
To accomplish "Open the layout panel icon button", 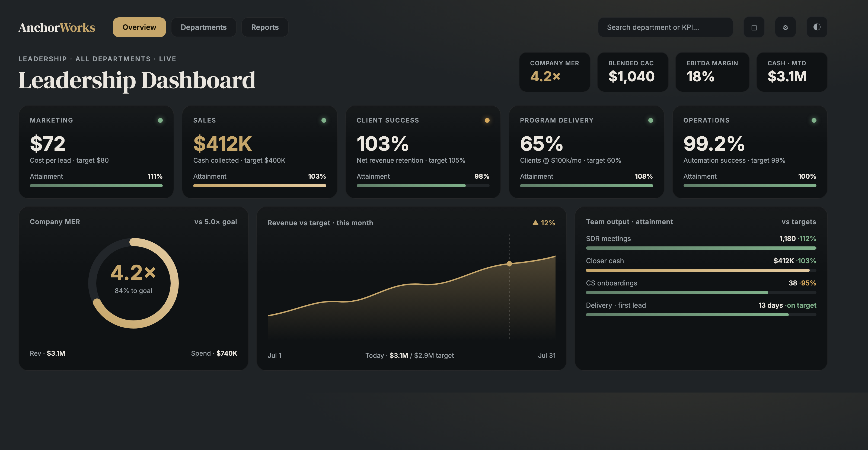I will point(754,27).
